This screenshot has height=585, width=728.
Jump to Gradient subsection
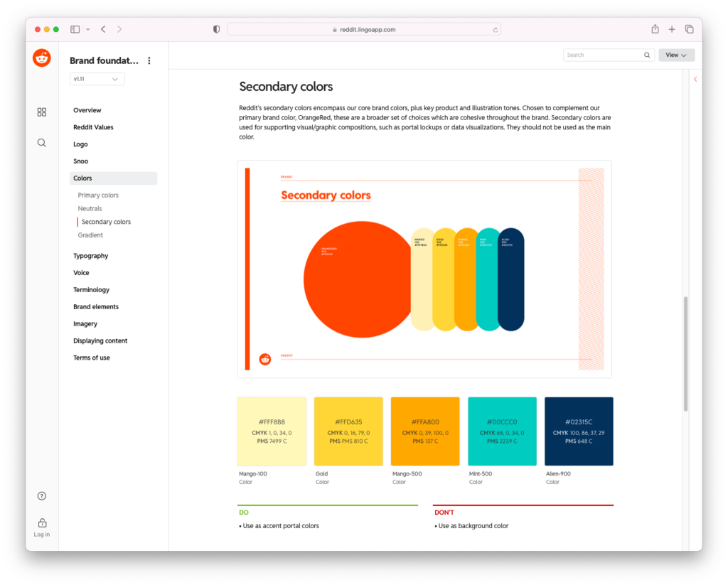90,235
